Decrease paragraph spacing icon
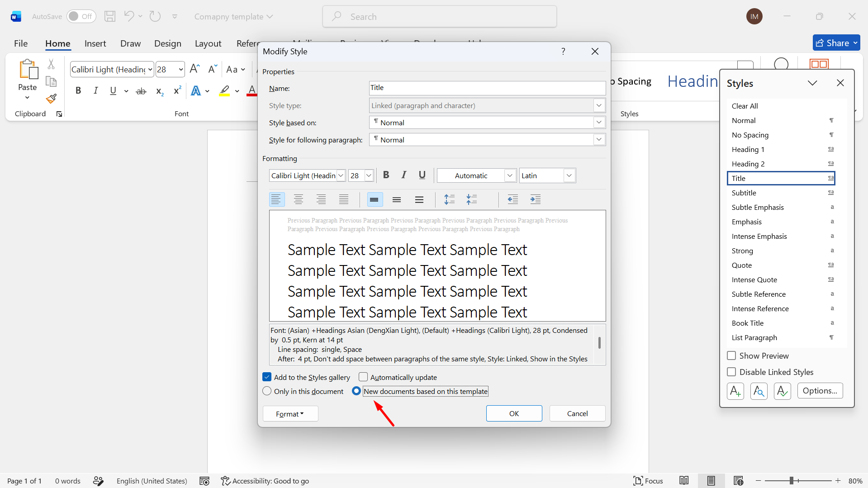Image resolution: width=868 pixels, height=488 pixels. (x=472, y=199)
